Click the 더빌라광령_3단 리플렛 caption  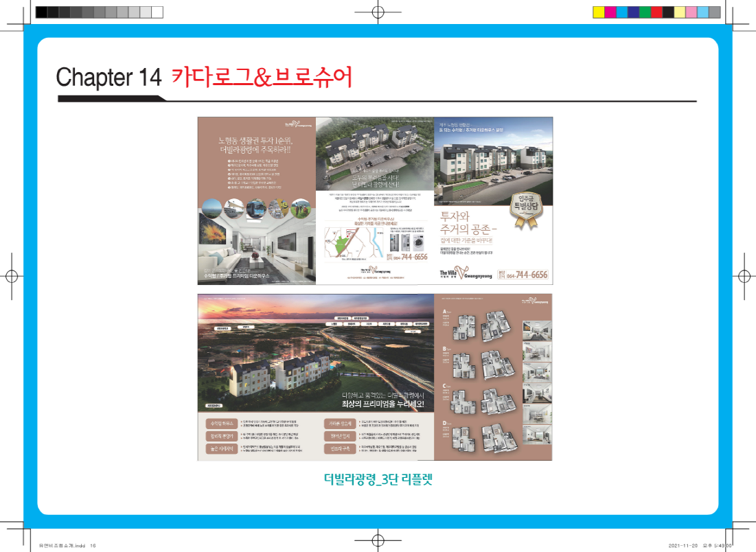(x=378, y=479)
